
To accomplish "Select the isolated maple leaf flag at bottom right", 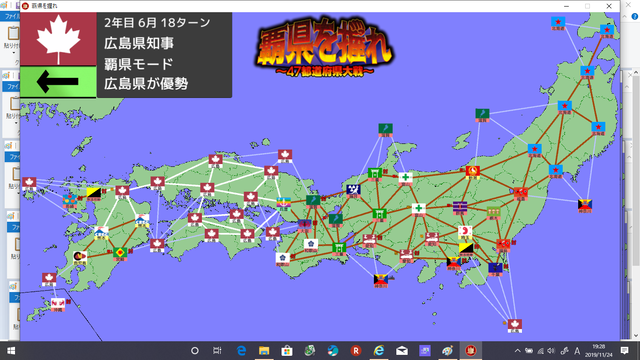I will tap(514, 326).
